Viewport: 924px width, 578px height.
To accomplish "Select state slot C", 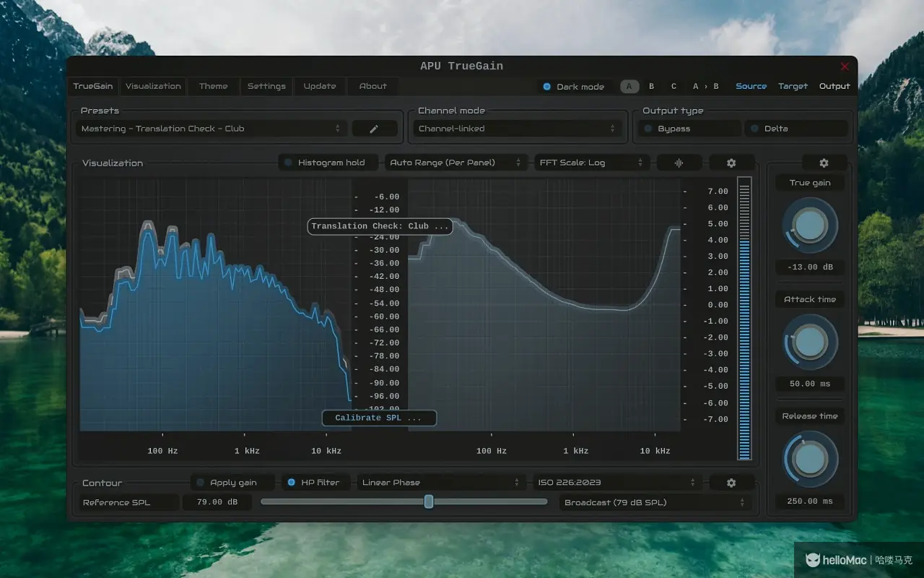I will (674, 87).
